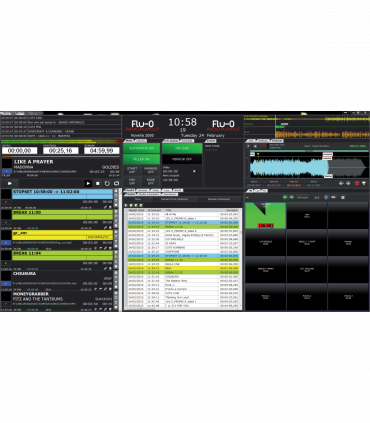Stop the deck with the square stop button
The height and width of the screenshot is (423, 370).
coord(98,183)
